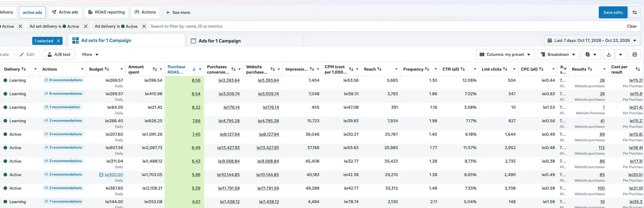
Task: Clear the '1 selected' chip with its X
Action: point(58,41)
